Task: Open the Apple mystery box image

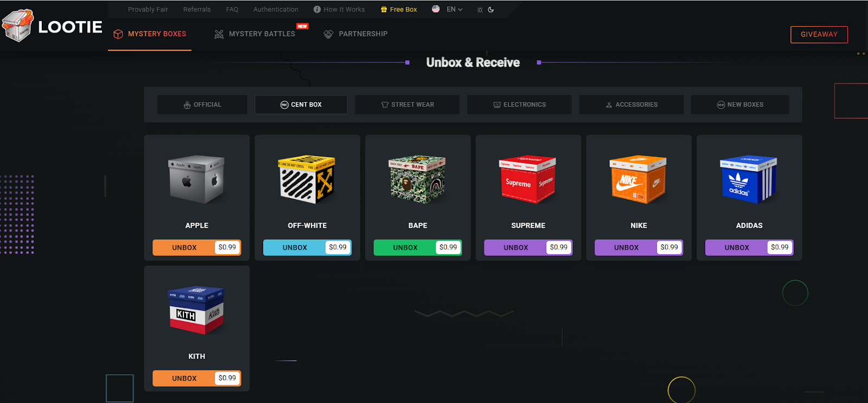Action: 196,180
